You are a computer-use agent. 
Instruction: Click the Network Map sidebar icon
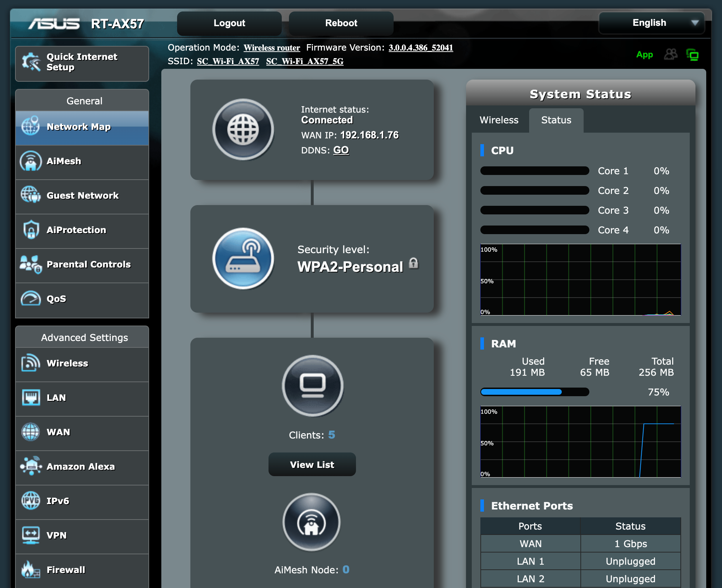[x=30, y=126]
